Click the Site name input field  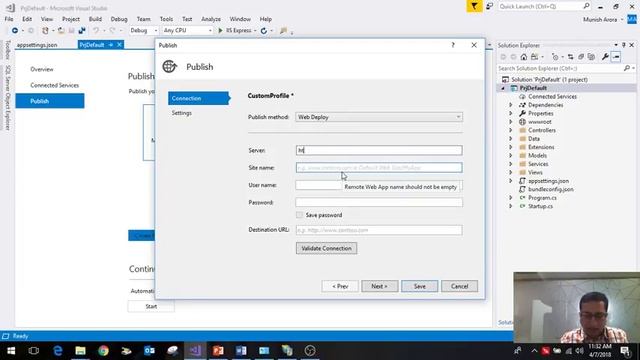point(379,168)
